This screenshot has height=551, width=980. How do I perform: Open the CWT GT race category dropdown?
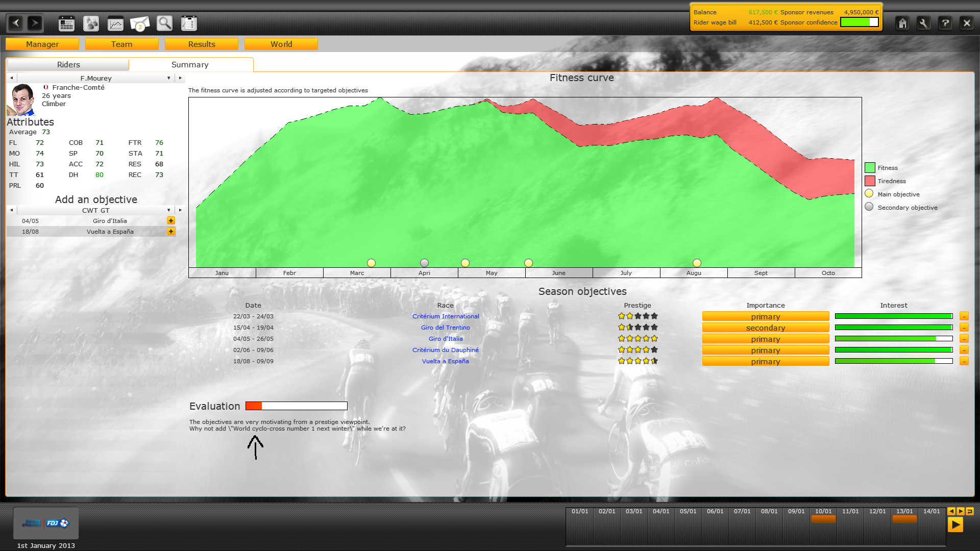168,210
